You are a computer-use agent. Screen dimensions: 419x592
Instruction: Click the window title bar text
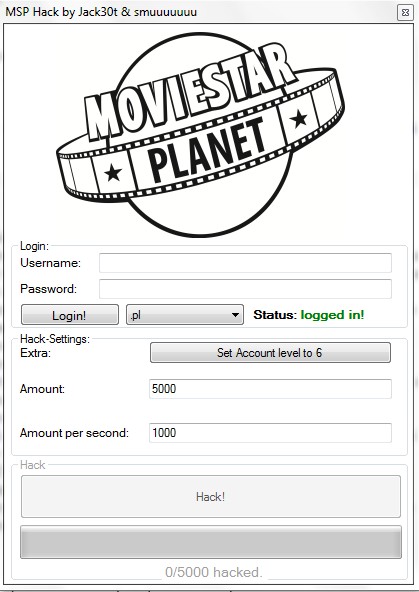click(x=101, y=12)
